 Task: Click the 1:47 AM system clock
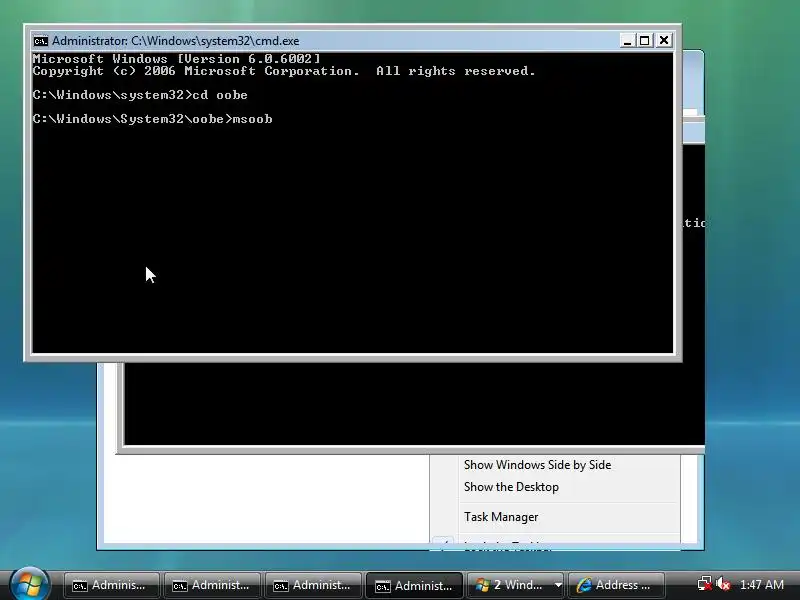click(x=762, y=585)
